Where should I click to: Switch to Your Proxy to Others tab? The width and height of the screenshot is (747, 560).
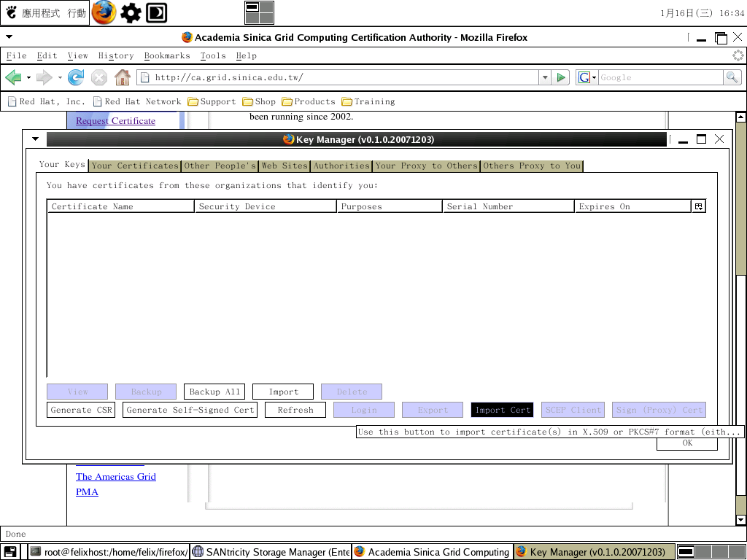[426, 166]
